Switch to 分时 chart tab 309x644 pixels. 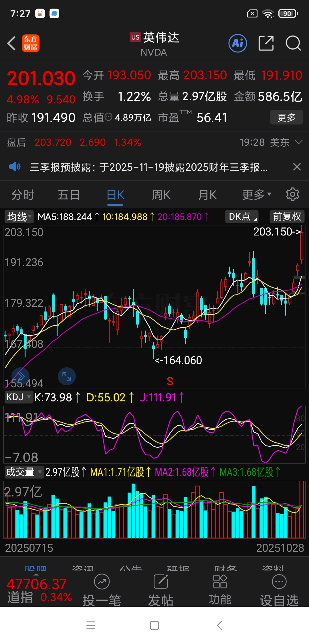tap(23, 195)
